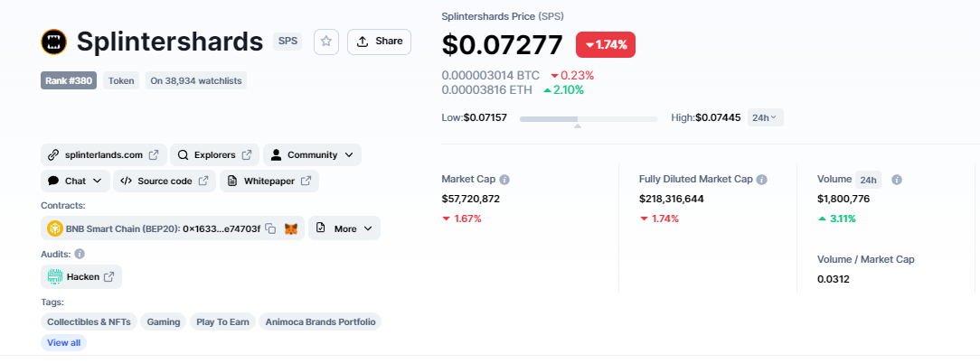Click the Fully Diluted Market Cap info icon
Image resolution: width=980 pixels, height=363 pixels.
[762, 180]
